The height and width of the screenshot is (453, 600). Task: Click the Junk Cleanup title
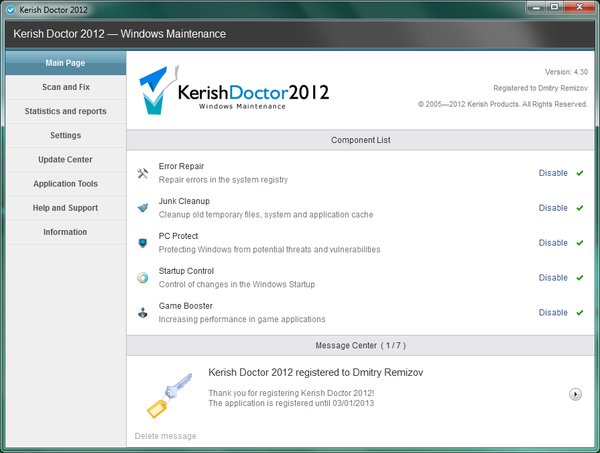(184, 201)
